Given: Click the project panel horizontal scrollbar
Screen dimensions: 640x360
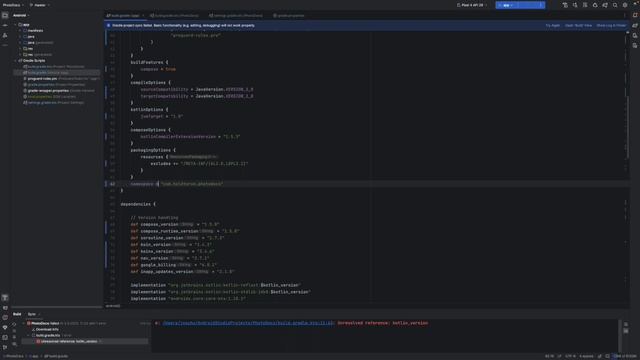Looking at the screenshot, I should coord(57,307).
